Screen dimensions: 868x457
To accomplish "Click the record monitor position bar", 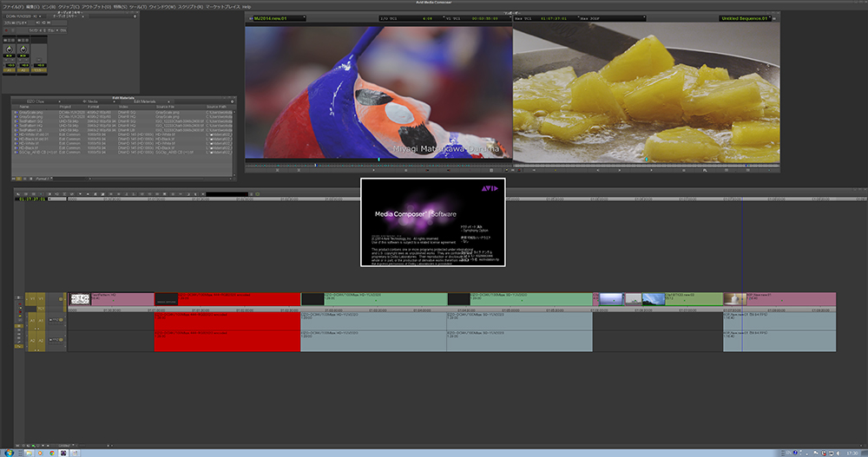I will [647, 165].
